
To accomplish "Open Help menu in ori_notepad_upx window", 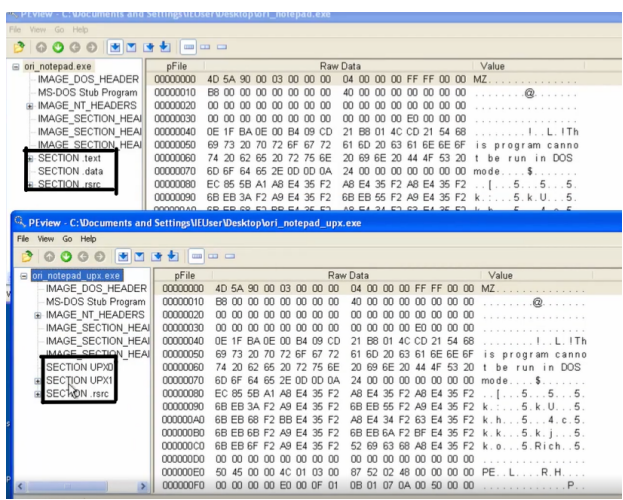I will (x=88, y=239).
